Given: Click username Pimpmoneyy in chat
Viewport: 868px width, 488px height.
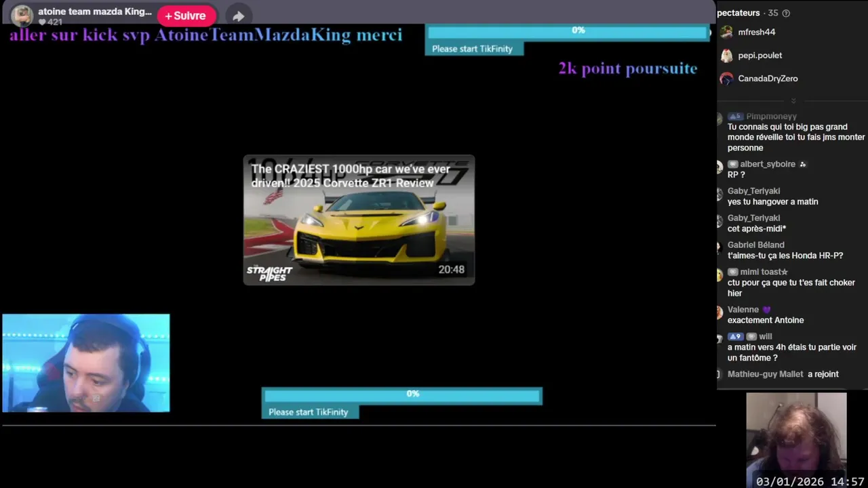Looking at the screenshot, I should pos(771,117).
